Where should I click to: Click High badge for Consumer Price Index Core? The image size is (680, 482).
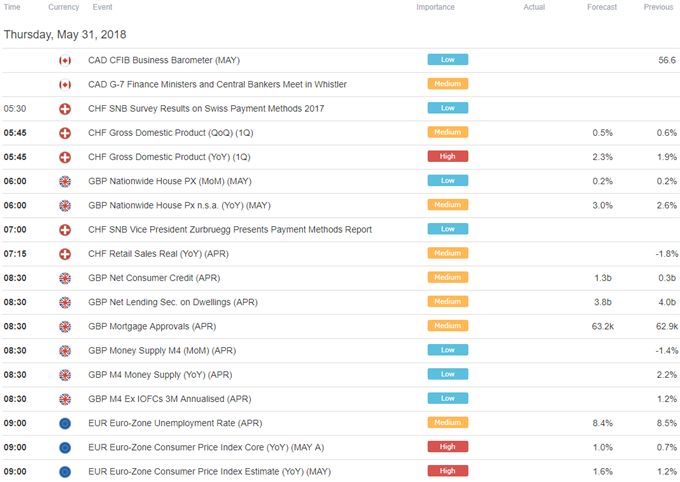point(448,446)
